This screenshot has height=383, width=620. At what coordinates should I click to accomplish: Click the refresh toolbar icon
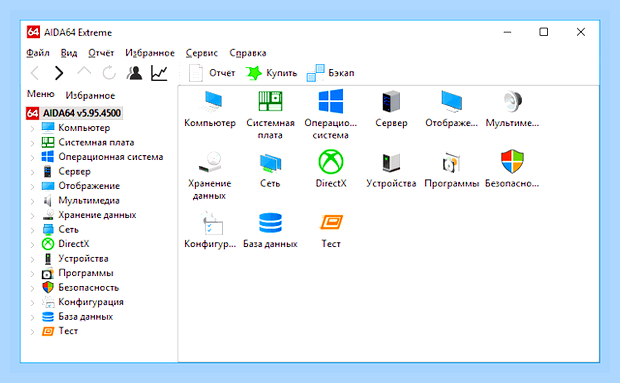tap(109, 73)
